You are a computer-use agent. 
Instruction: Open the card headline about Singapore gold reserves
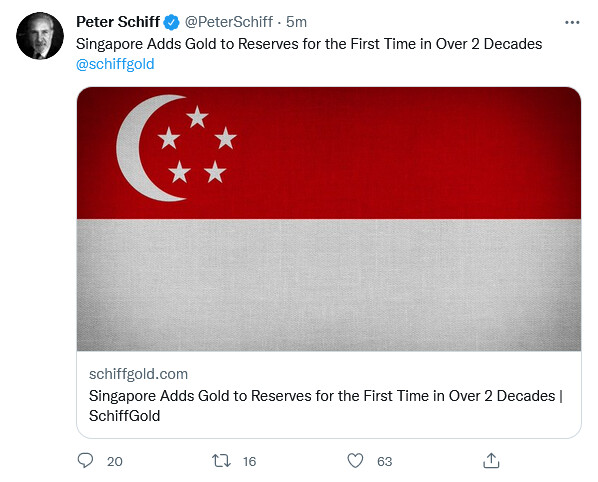[x=326, y=406]
